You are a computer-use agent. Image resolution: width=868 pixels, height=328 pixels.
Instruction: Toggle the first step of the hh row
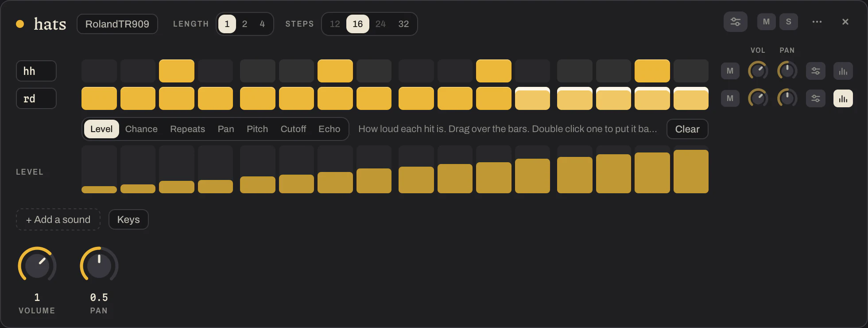click(x=99, y=71)
